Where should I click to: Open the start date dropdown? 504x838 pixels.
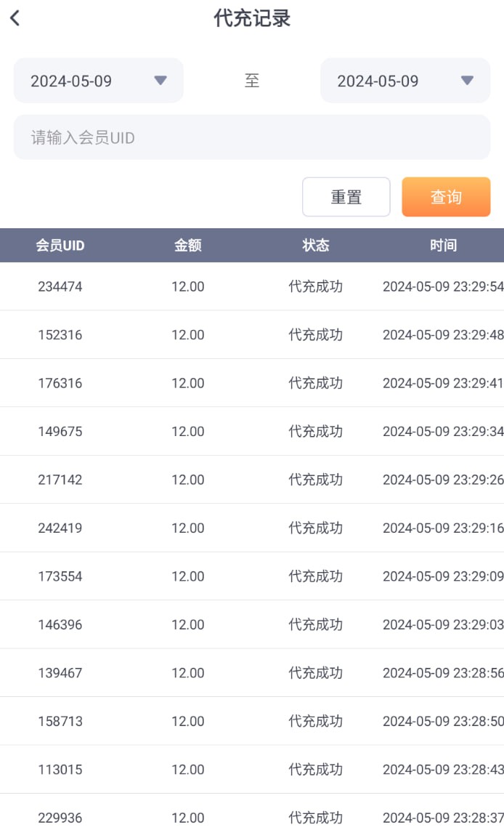point(99,81)
